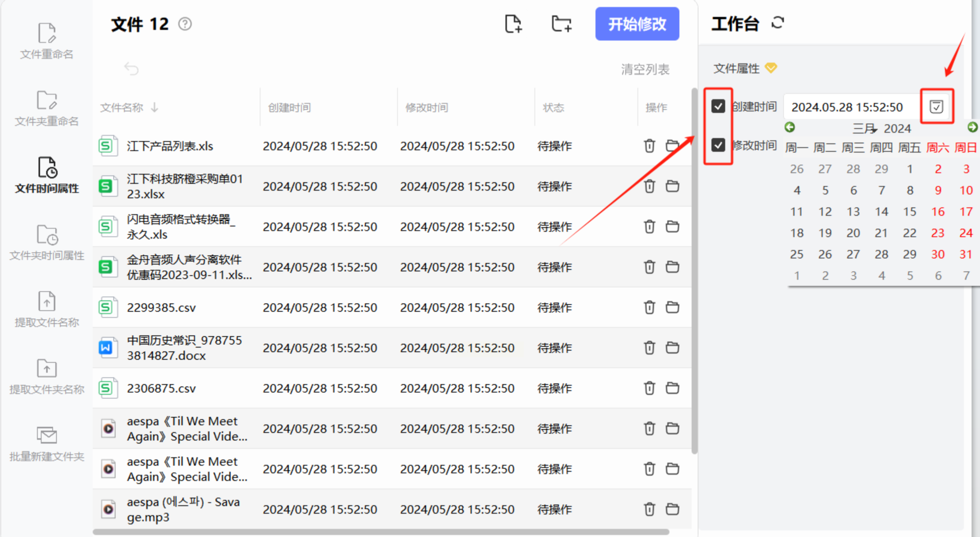Image resolution: width=980 pixels, height=537 pixels.
Task: Select day 12 in the calendar
Action: (x=825, y=212)
